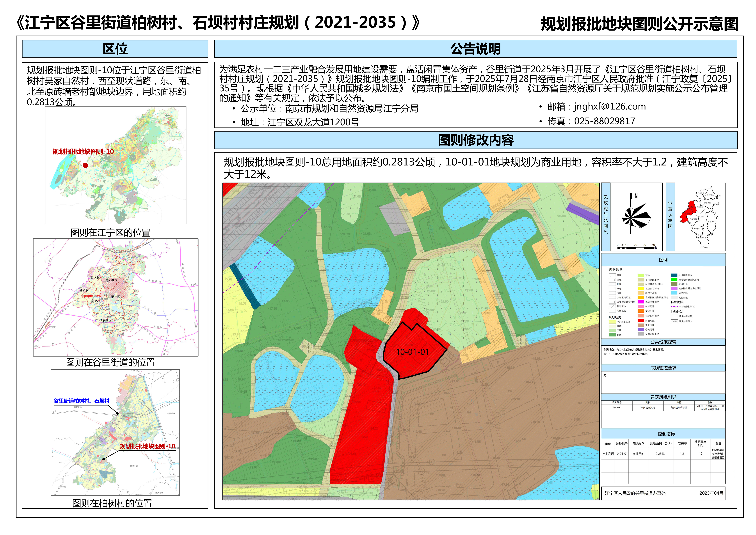
Task: Click the 公告说明 section header
Action: point(475,49)
